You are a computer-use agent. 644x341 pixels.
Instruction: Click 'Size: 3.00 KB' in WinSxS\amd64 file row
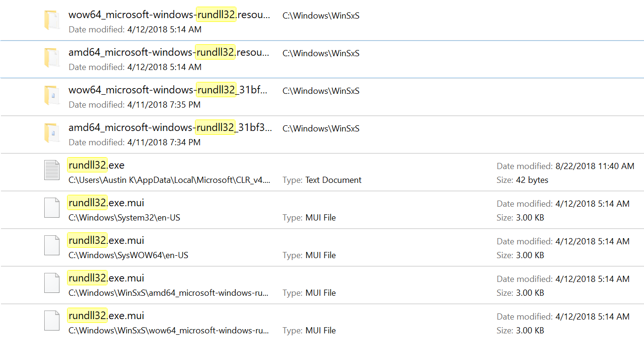(520, 293)
